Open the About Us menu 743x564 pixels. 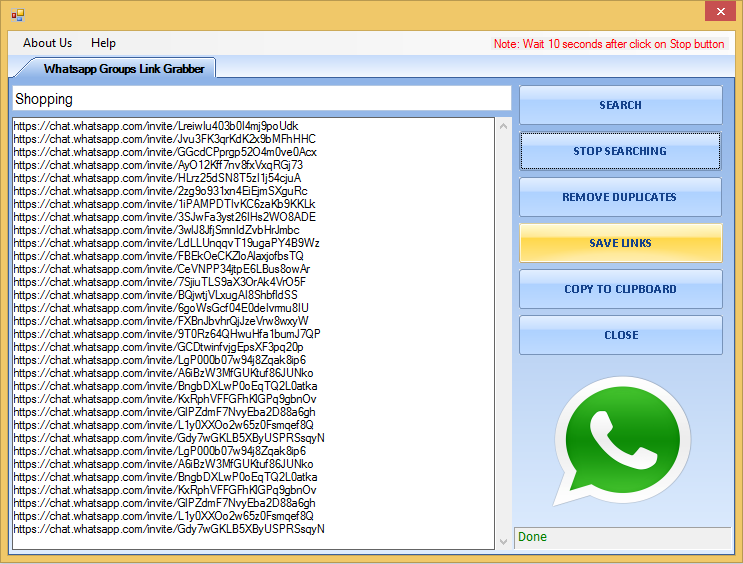tap(47, 43)
